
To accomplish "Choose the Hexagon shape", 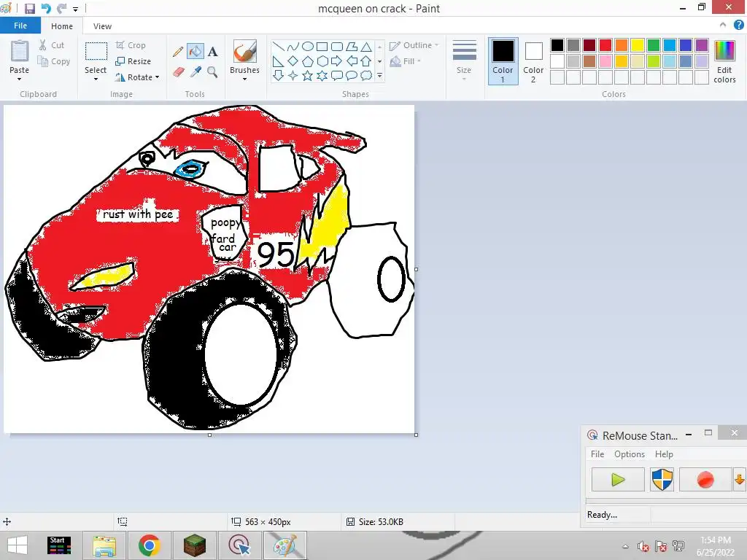I will (322, 61).
